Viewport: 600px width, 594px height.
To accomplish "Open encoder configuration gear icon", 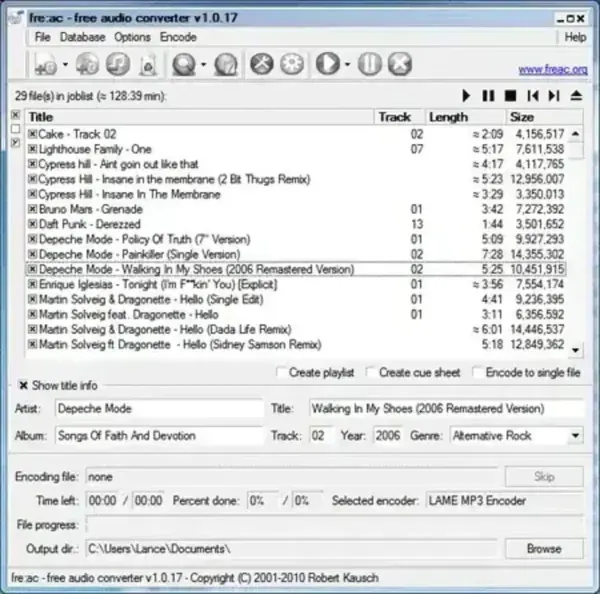I will point(292,64).
